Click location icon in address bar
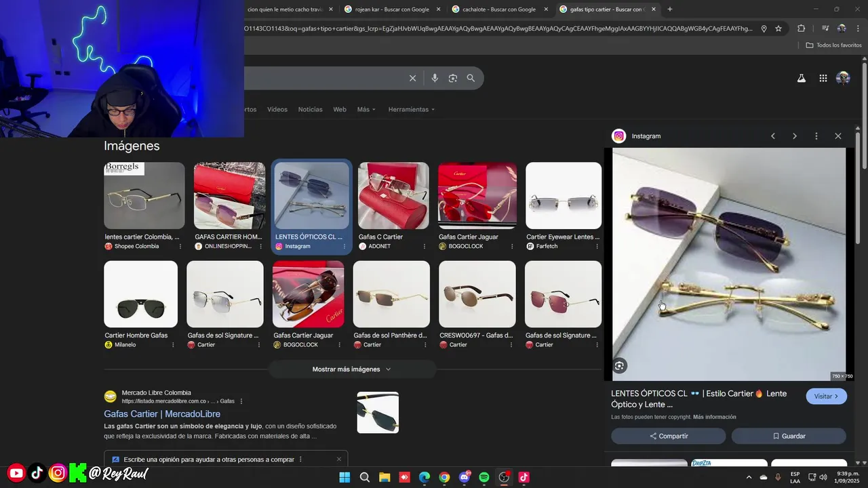 (764, 28)
